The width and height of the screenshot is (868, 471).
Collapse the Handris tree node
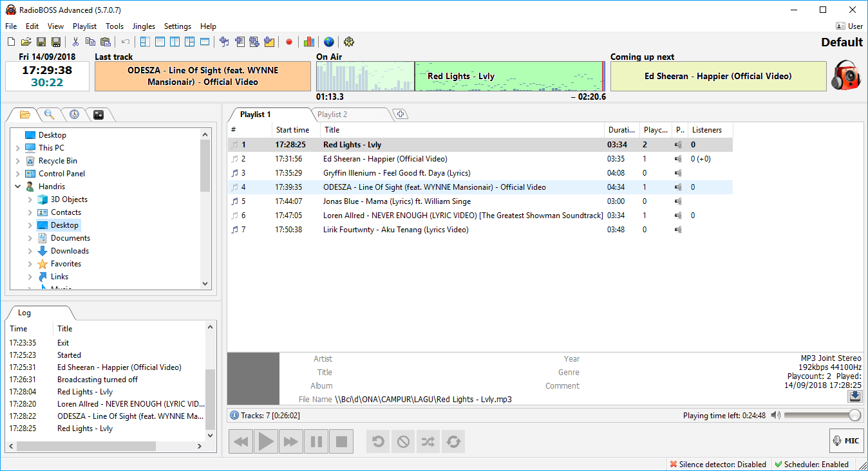click(17, 187)
